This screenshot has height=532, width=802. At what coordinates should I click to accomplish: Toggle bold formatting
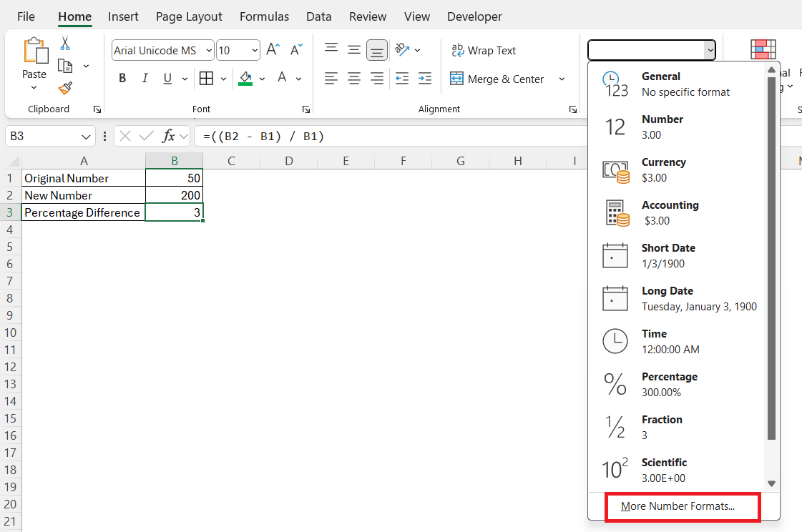coord(122,78)
